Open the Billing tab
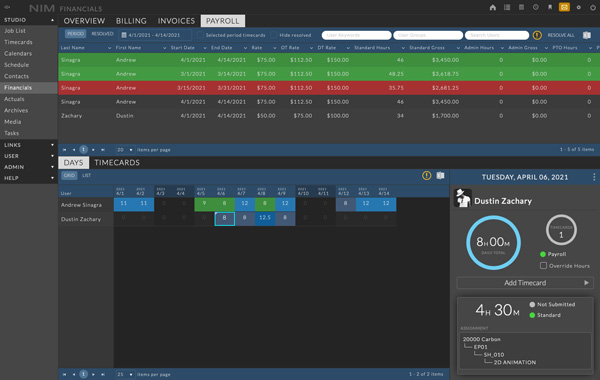The height and width of the screenshot is (380, 600). point(131,21)
